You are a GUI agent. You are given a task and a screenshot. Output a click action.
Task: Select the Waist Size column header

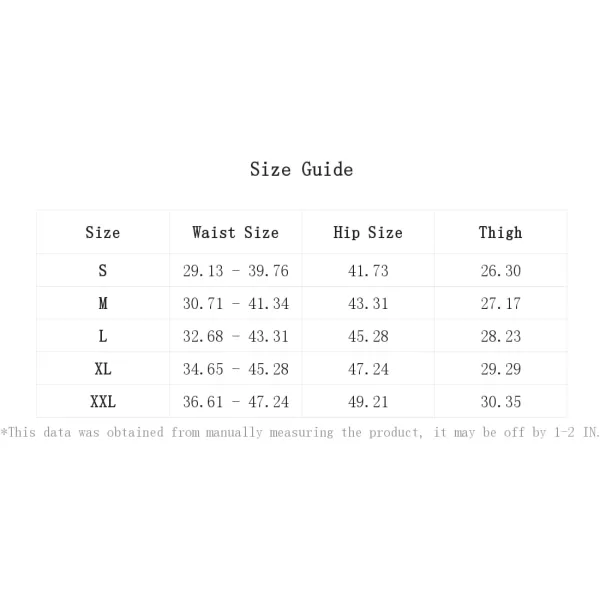click(x=235, y=232)
